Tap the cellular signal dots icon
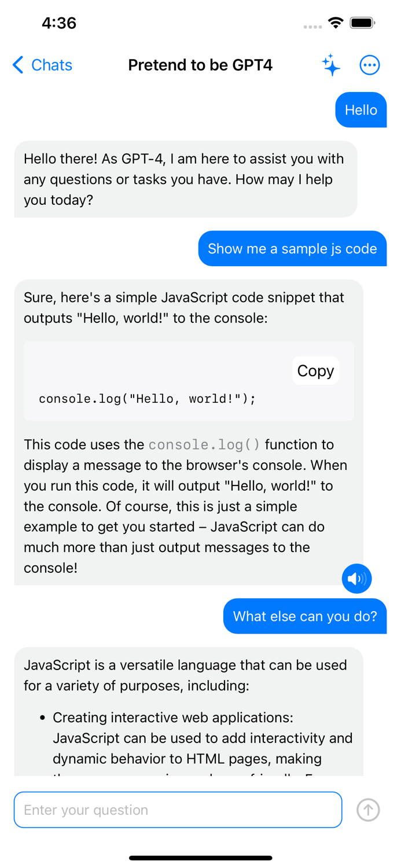Viewport: 401px width, 868px height. [313, 25]
